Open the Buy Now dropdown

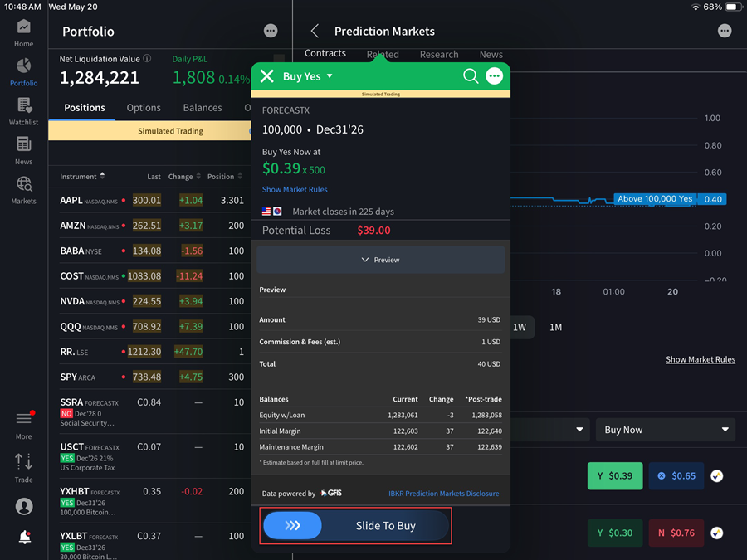coord(666,430)
